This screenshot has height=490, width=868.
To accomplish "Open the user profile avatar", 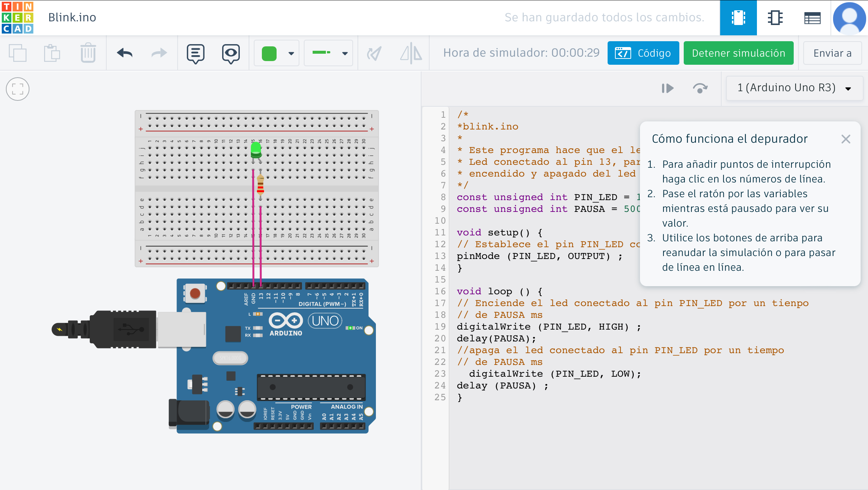I will point(849,18).
